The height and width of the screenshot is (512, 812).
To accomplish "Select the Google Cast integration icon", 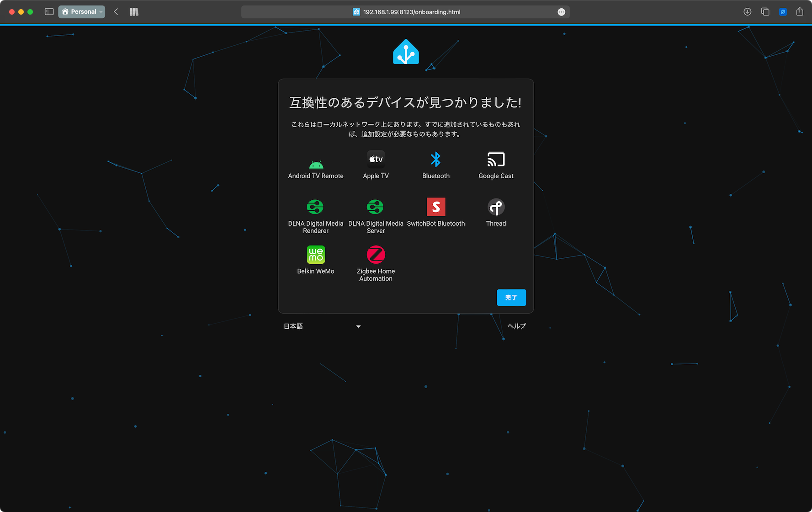I will 496,160.
